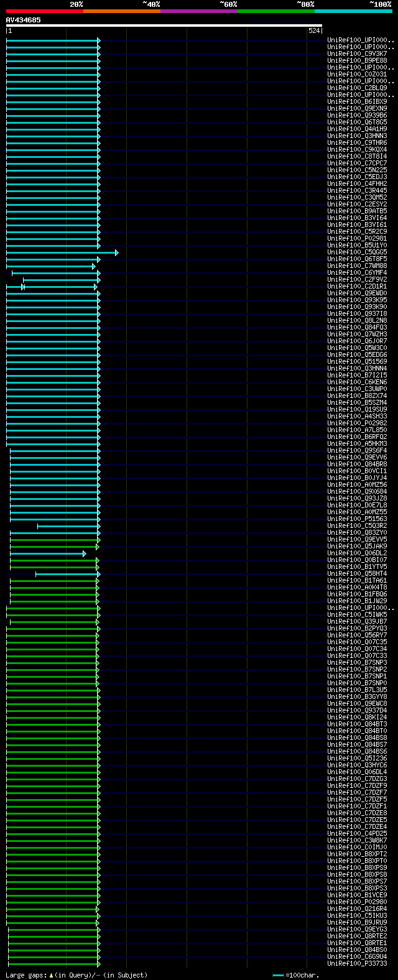The image size is (398, 980).
Task: Select label UniRef100_C5IWK5
Action: (358, 615)
